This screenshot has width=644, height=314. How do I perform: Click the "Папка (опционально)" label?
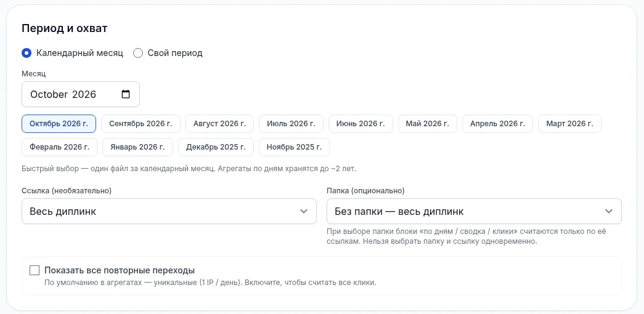[x=365, y=191]
